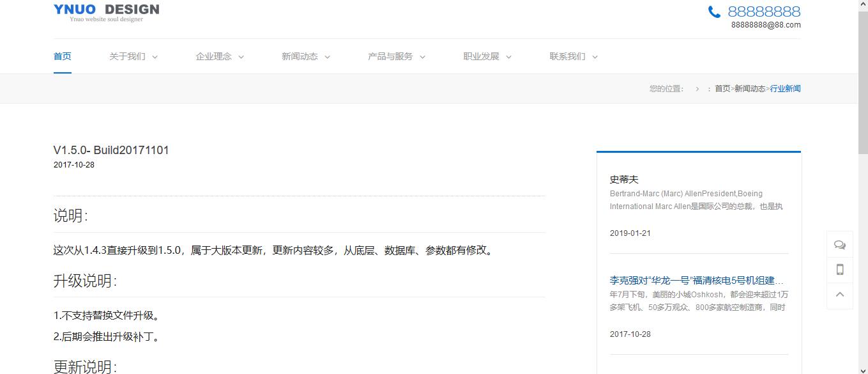Open the 史蒂夫 sidebar article
This screenshot has height=374, width=868.
624,180
